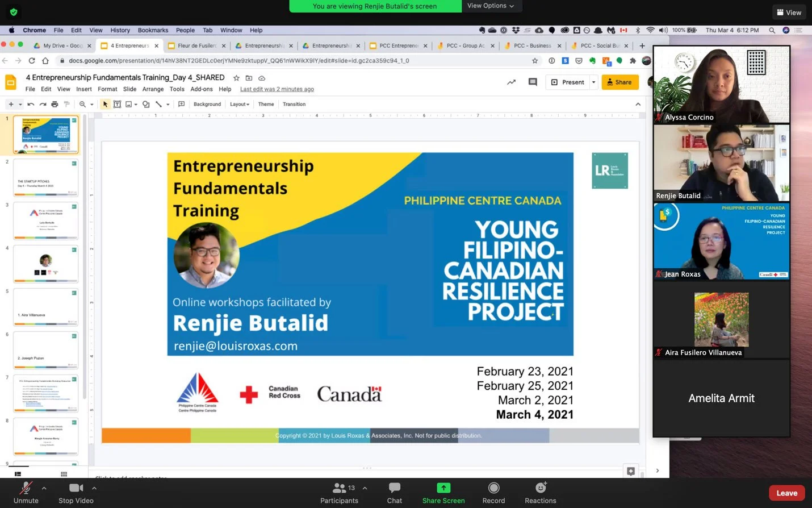Open Chrome home page icon
Screen dimensions: 812x508
[45, 60]
